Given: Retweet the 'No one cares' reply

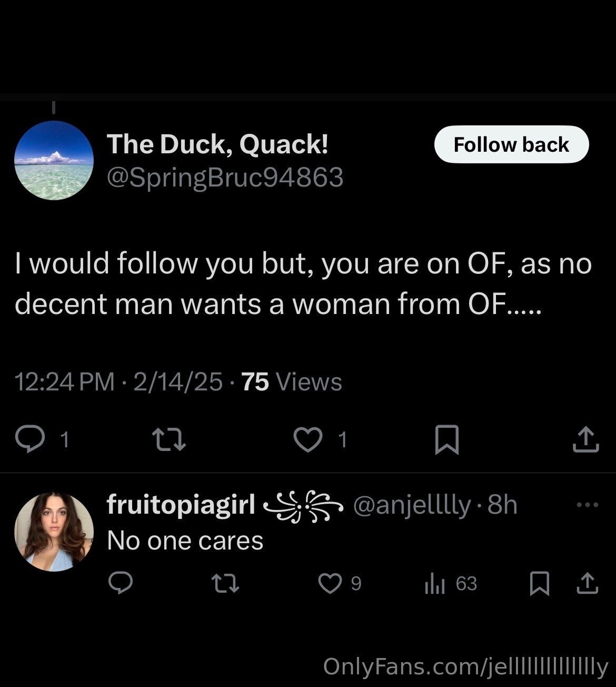Looking at the screenshot, I should (225, 583).
